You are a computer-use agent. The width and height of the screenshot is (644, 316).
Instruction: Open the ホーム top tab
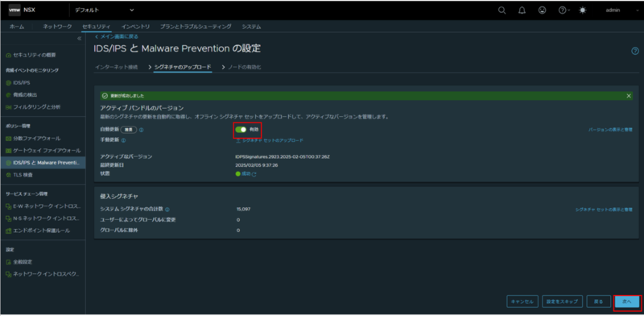coord(17,27)
